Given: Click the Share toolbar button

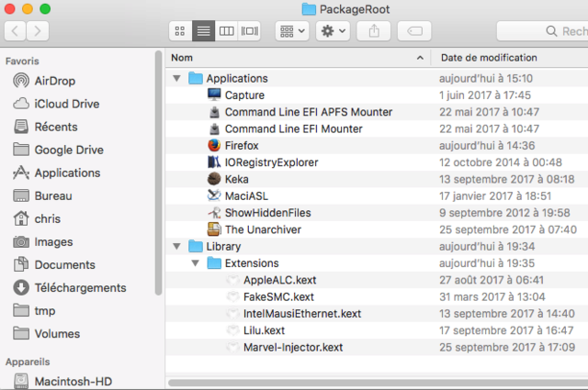Looking at the screenshot, I should point(374,31).
